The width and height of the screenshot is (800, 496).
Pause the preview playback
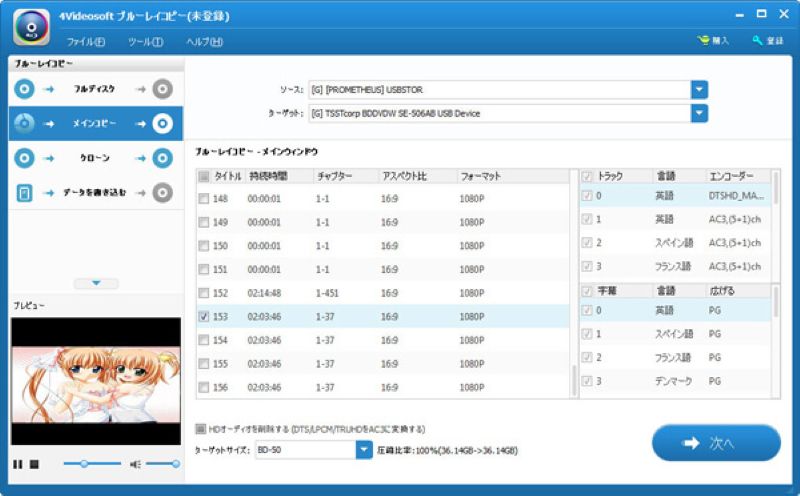coord(18,464)
